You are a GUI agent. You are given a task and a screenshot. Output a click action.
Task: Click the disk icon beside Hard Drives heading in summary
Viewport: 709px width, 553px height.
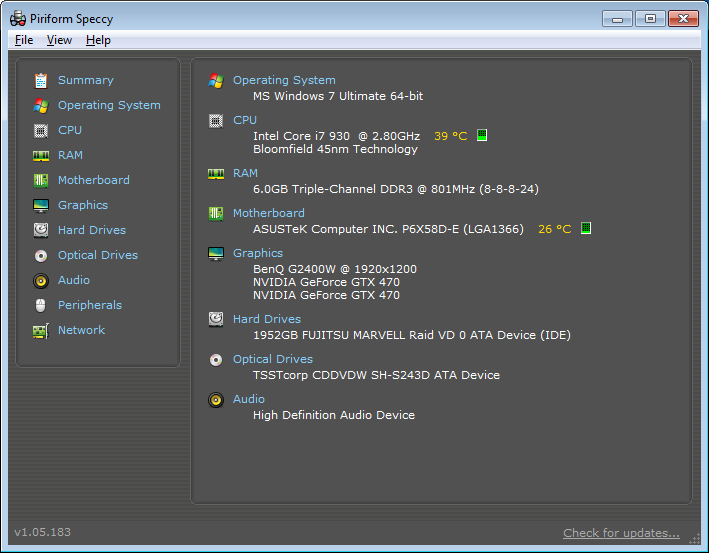[216, 319]
